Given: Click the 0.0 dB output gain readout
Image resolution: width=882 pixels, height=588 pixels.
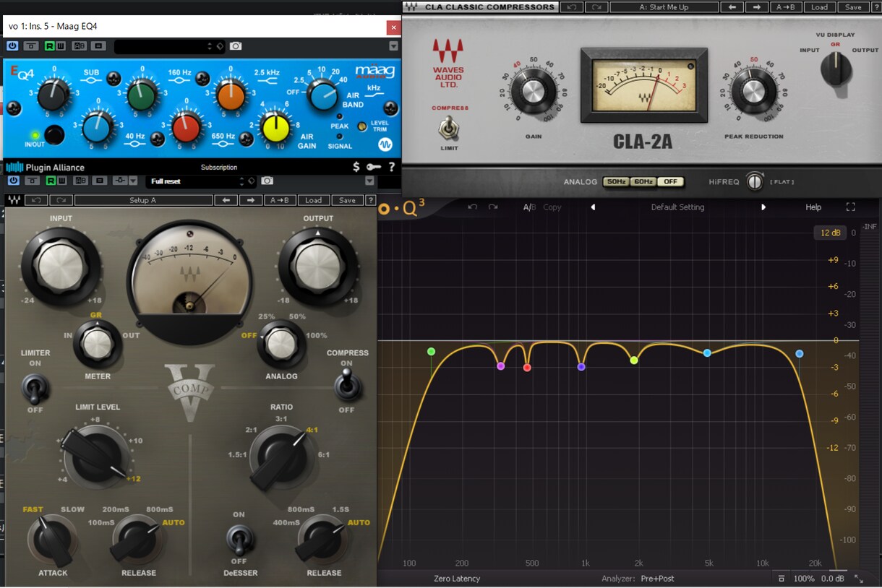Looking at the screenshot, I should [x=833, y=579].
